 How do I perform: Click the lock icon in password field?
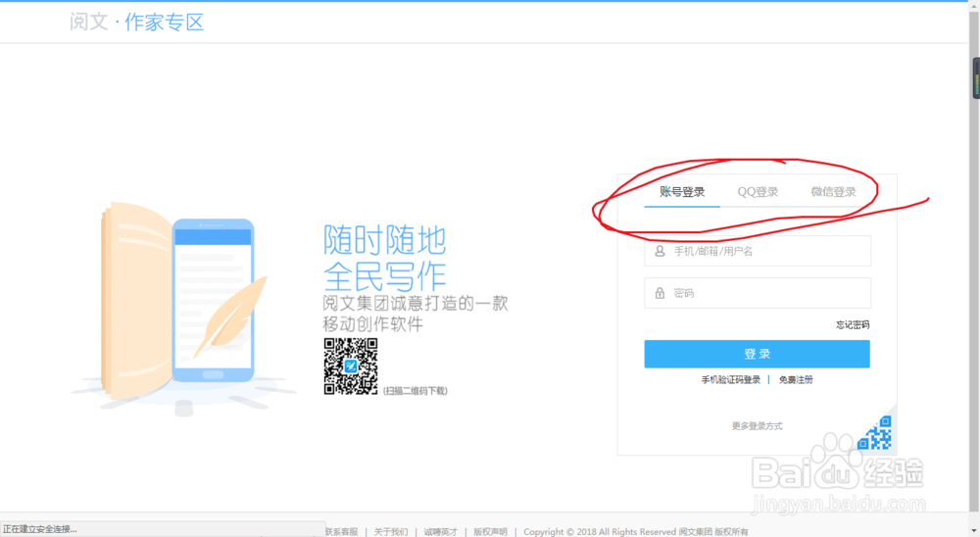pos(660,293)
